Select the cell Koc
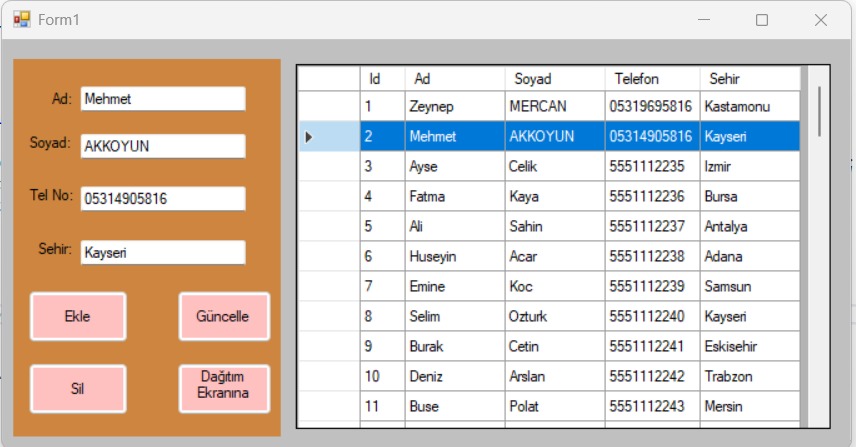Viewport: 856px width, 447px height. point(555,287)
